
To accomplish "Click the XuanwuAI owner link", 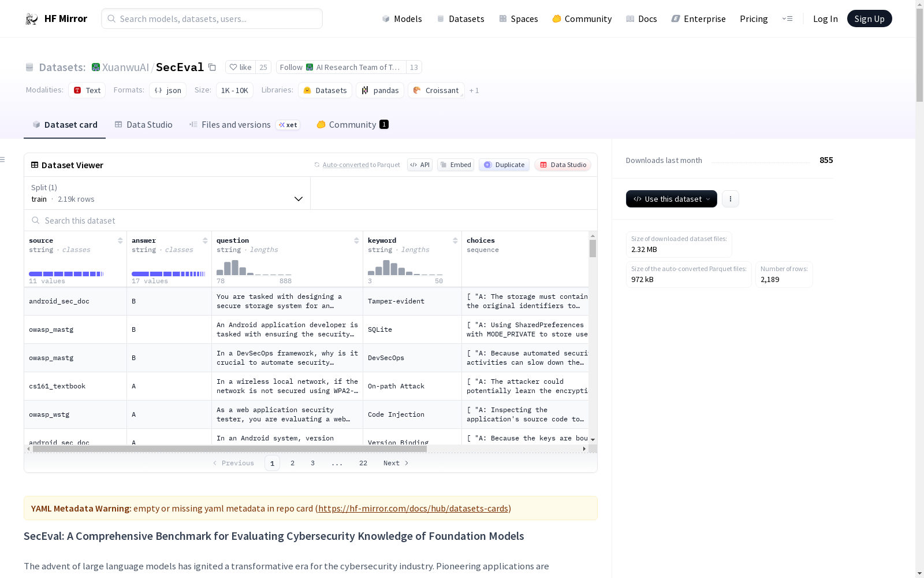I will pyautogui.click(x=125, y=68).
